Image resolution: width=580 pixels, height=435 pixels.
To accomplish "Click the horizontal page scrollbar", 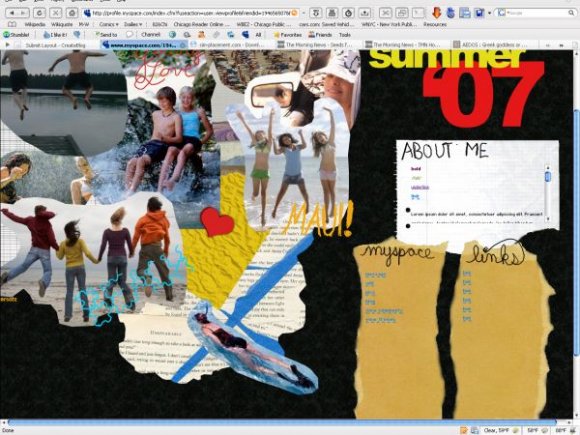I will 282,422.
